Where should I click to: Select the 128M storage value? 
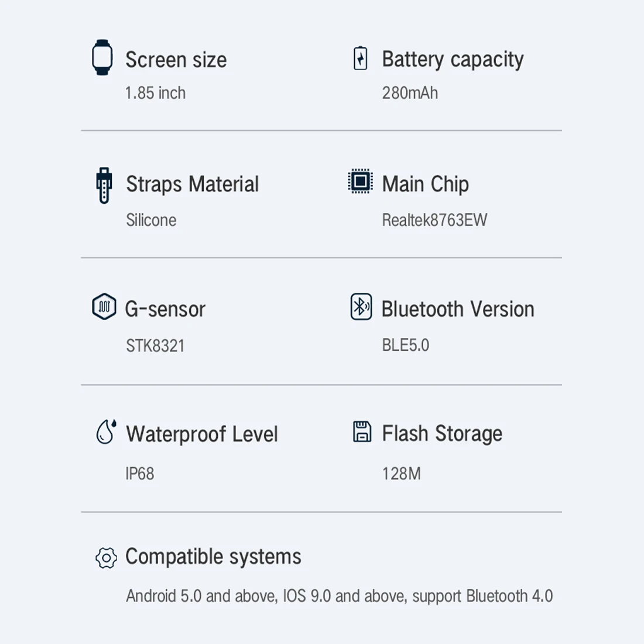[x=401, y=474]
